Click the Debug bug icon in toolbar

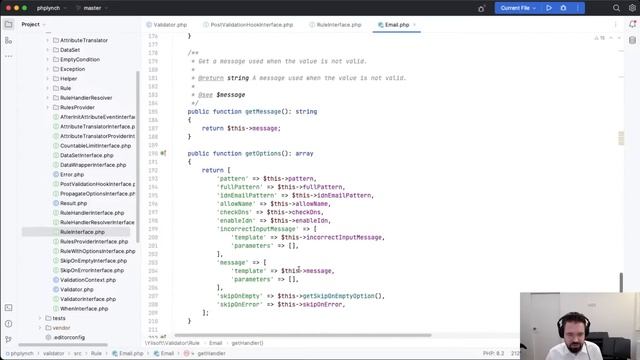(x=563, y=8)
